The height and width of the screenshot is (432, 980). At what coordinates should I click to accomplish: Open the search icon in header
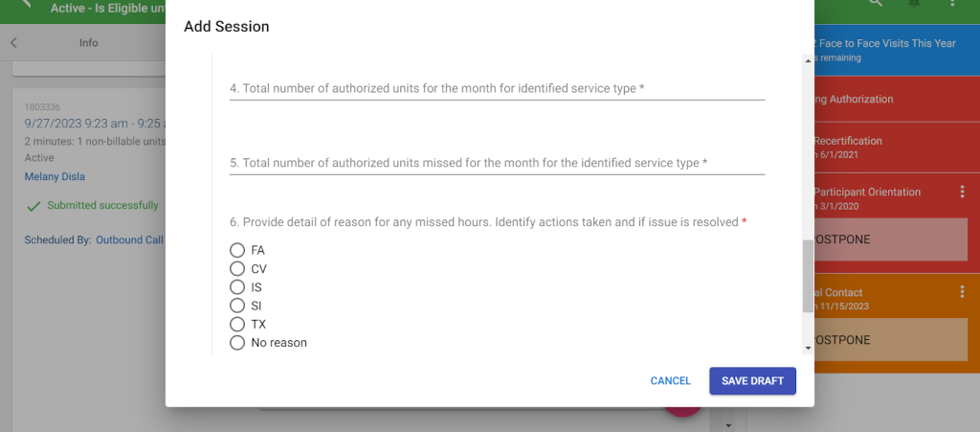pyautogui.click(x=875, y=3)
